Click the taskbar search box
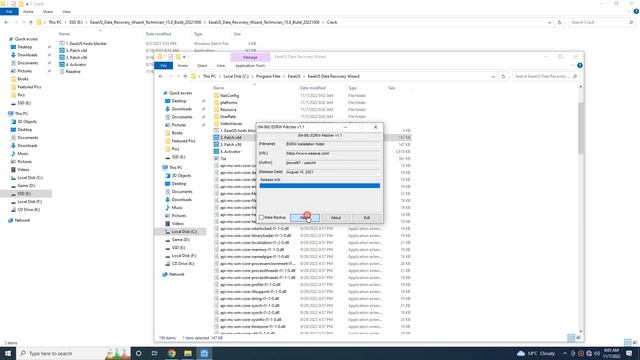640x360 pixels. 73,353
